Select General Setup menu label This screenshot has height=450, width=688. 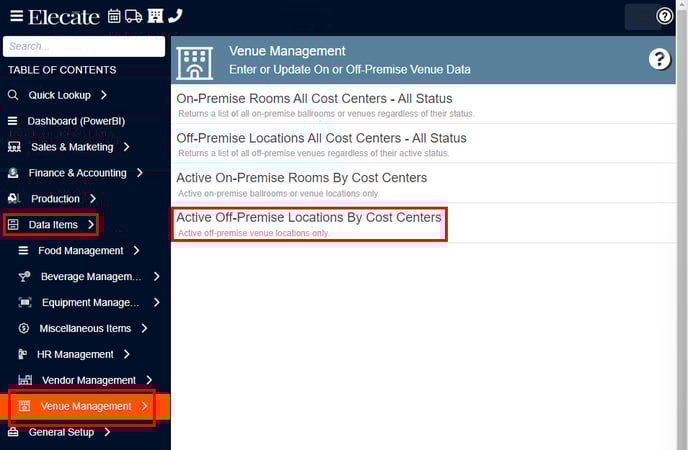point(61,432)
